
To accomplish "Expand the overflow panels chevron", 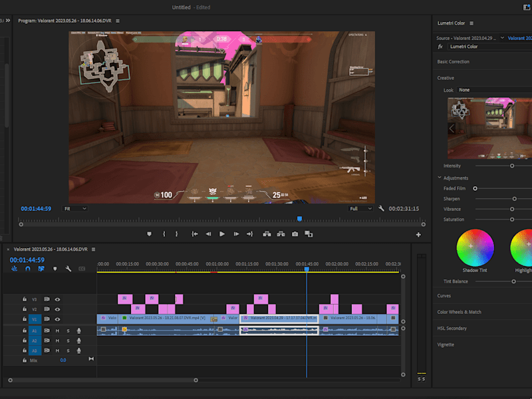I will 8,21.
